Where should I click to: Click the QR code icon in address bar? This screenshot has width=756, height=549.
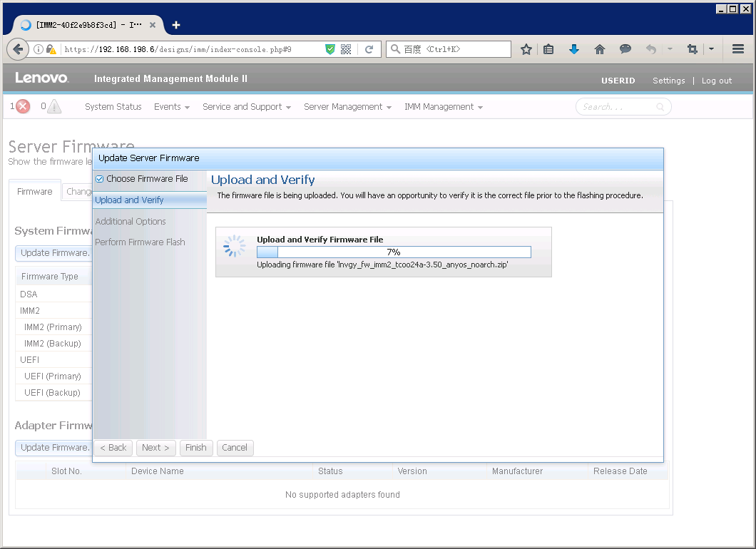346,49
